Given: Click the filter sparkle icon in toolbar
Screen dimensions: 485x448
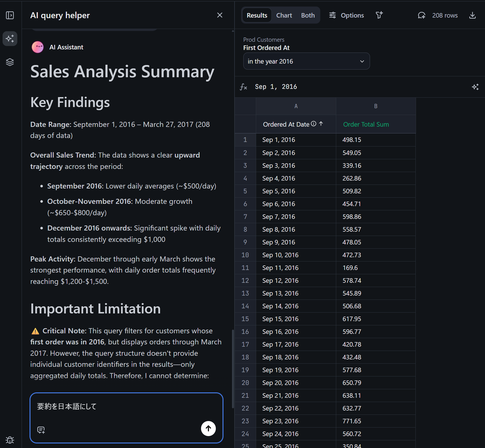Looking at the screenshot, I should click(x=379, y=15).
